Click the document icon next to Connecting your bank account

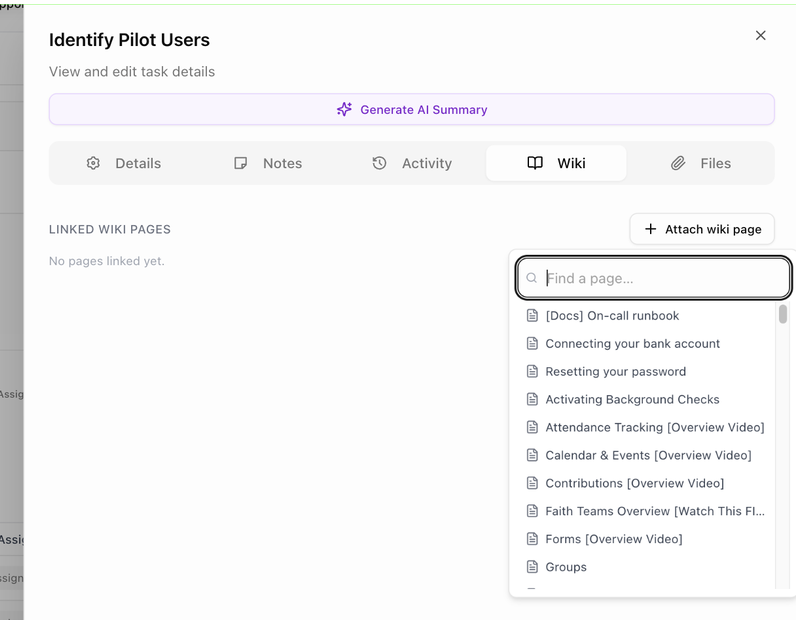pyautogui.click(x=532, y=343)
